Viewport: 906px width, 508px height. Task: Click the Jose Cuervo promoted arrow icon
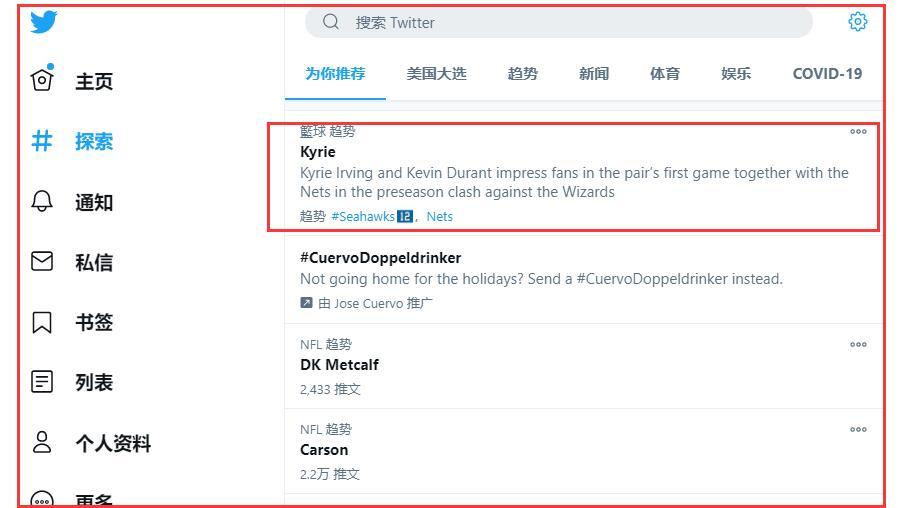[x=306, y=302]
